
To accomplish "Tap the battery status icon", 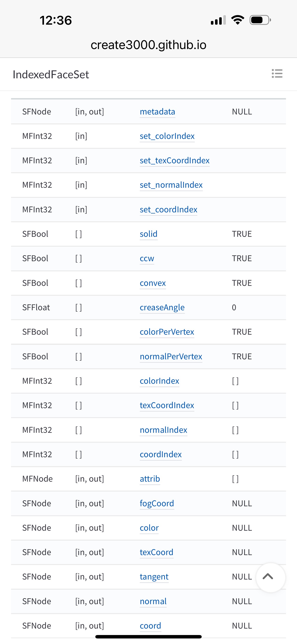I will [x=260, y=20].
